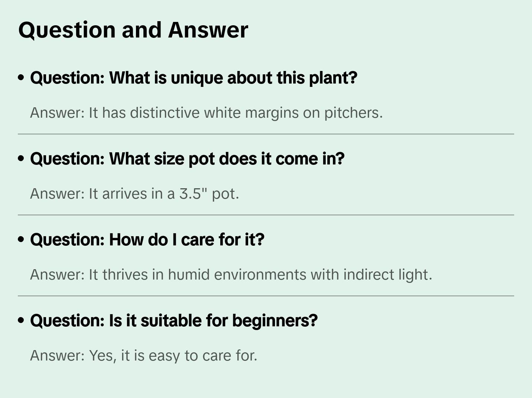Click the "Question and Answer" heading

pyautogui.click(x=133, y=30)
